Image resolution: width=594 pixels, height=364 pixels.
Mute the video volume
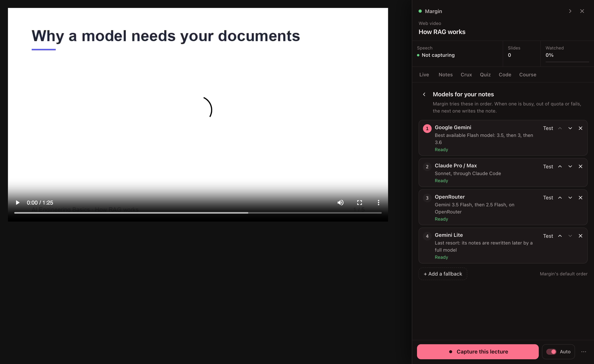(x=340, y=203)
